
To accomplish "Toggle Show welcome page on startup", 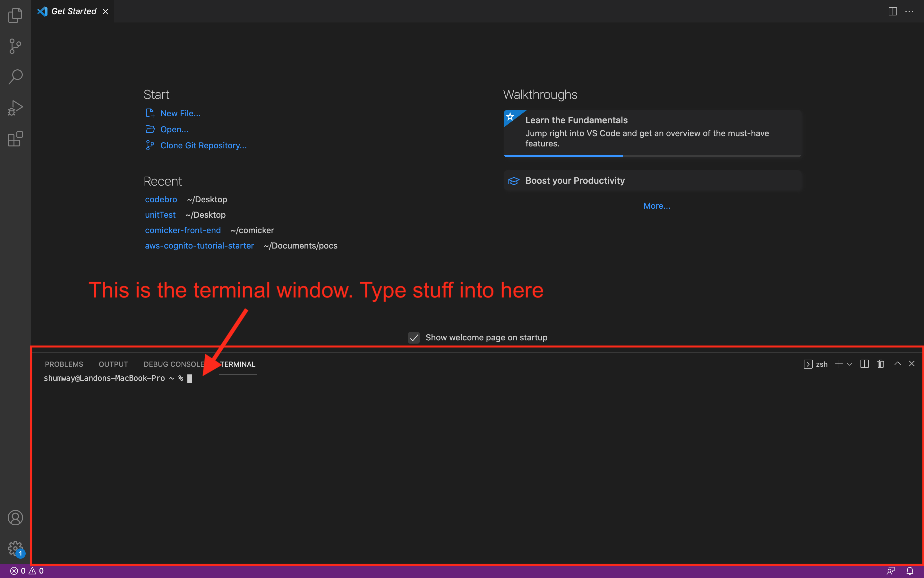I will [414, 337].
